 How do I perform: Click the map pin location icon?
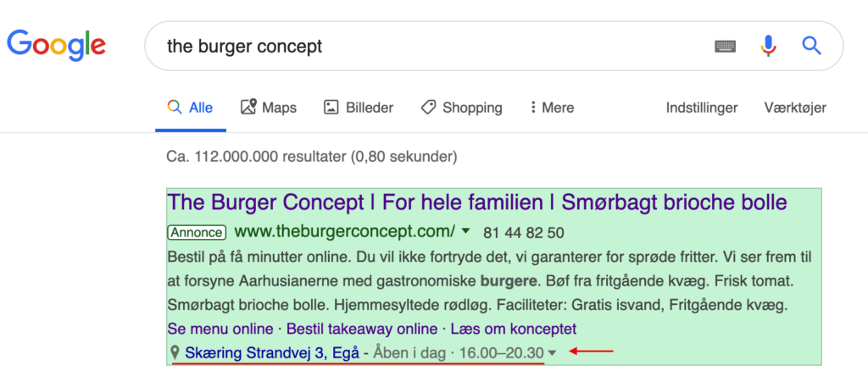tap(175, 352)
